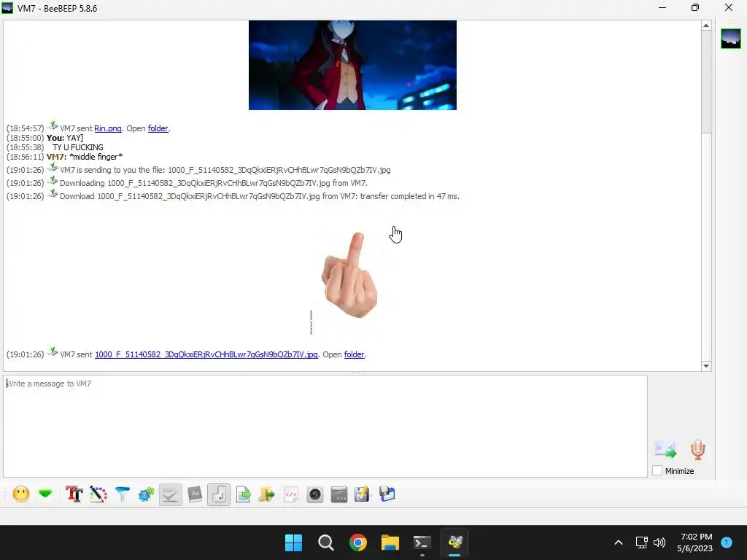Click the VM7 avatar in right sidebar
This screenshot has height=560, width=747.
tap(731, 39)
